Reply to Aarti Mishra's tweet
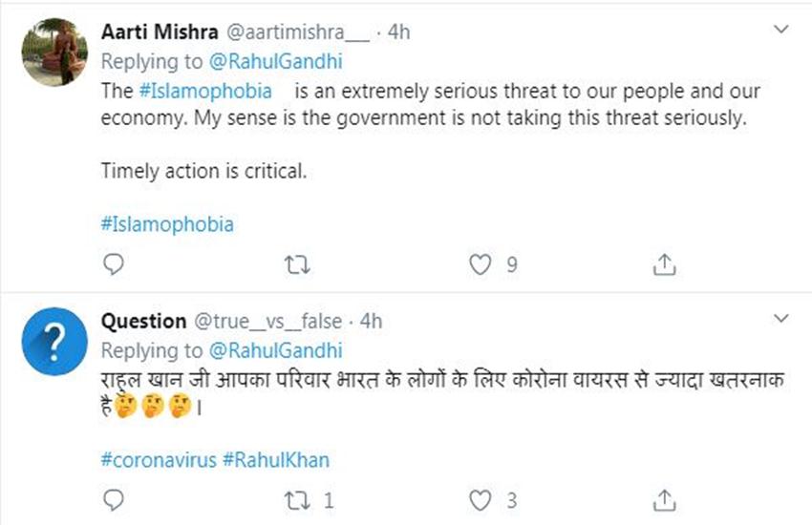The image size is (812, 525). [x=112, y=264]
